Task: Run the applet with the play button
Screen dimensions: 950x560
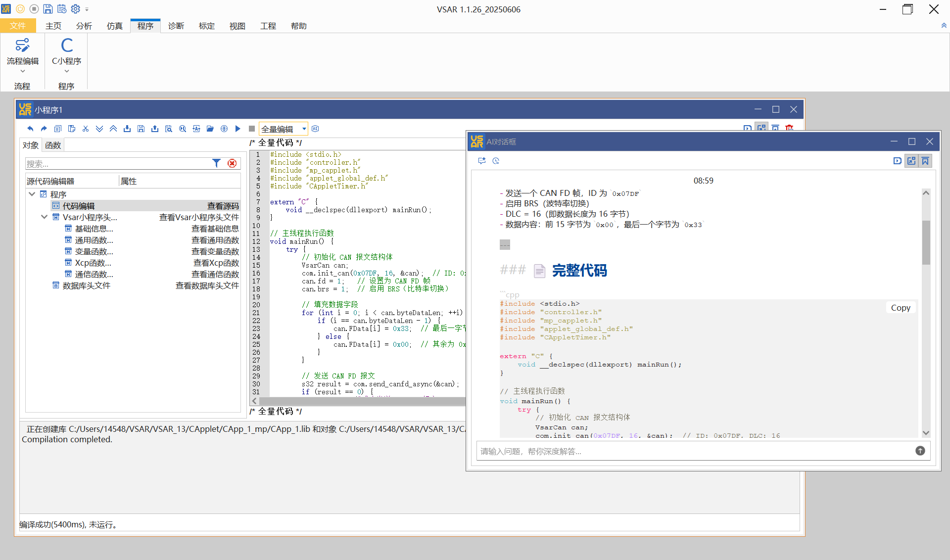Action: (238, 129)
